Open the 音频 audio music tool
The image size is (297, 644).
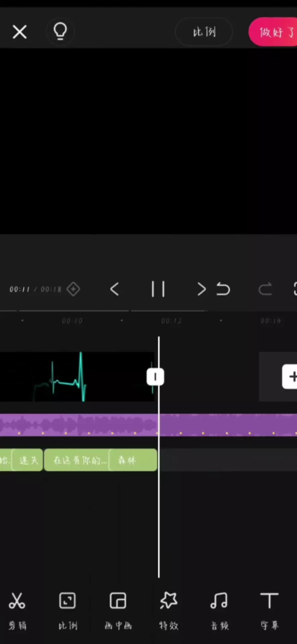pos(219,610)
